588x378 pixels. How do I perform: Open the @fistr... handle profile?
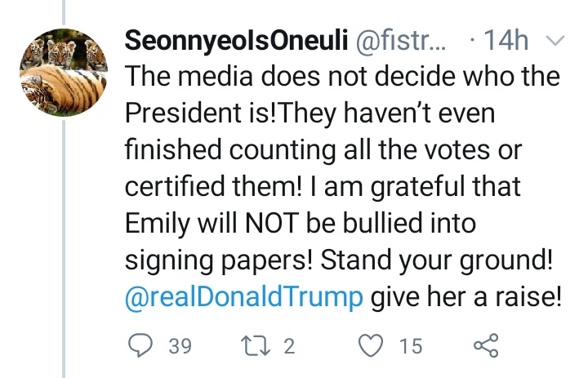click(x=400, y=40)
